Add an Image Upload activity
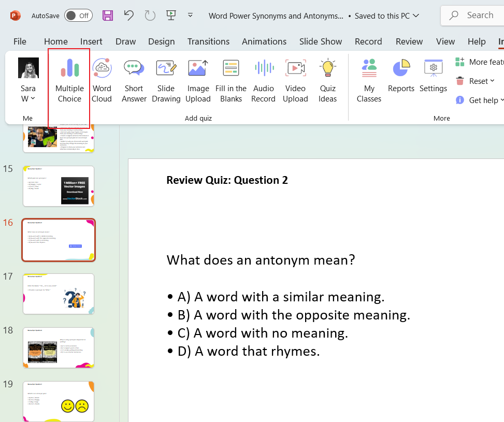This screenshot has width=504, height=422. pyautogui.click(x=198, y=81)
